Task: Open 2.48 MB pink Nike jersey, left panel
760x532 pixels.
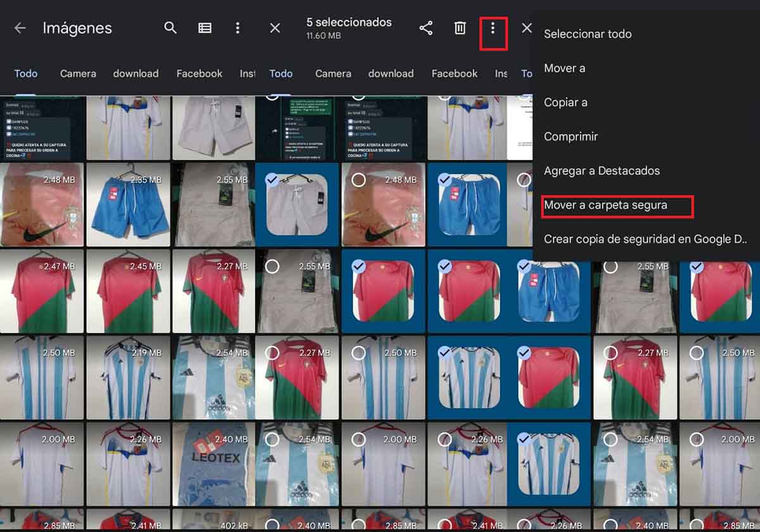Action: click(x=42, y=205)
